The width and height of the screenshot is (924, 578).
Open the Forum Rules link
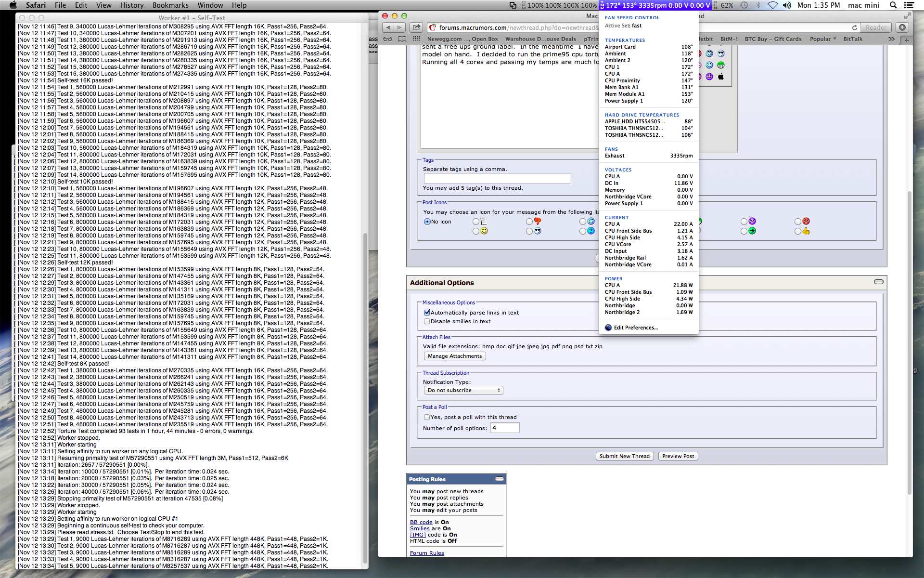[x=427, y=553]
